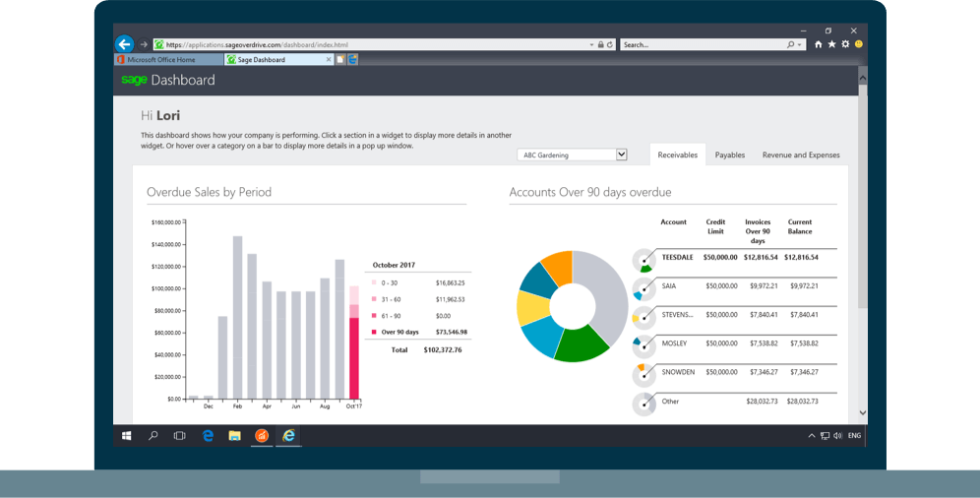Click the TEESDALE account name
980x498 pixels.
678,258
